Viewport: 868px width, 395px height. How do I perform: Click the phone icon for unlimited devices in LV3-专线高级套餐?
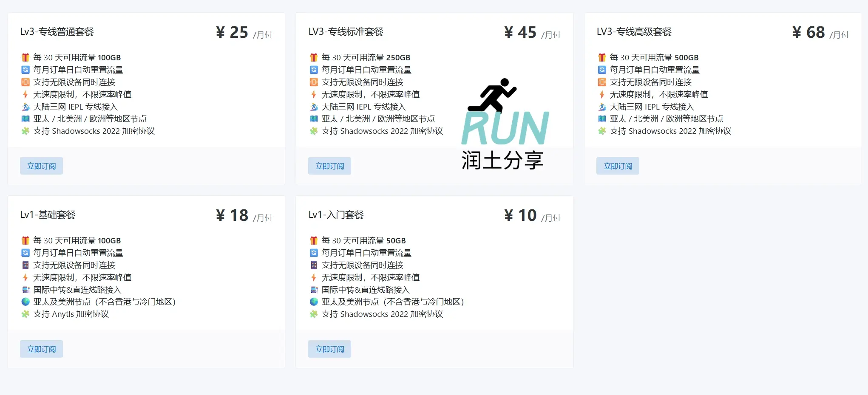[x=602, y=82]
